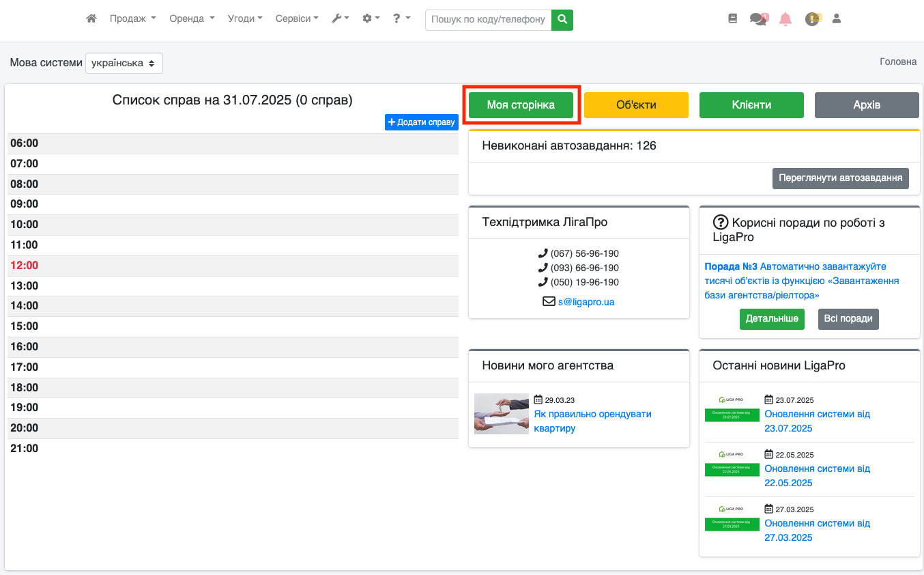924x575 pixels.
Task: Click the Додати справу button
Action: (x=421, y=122)
